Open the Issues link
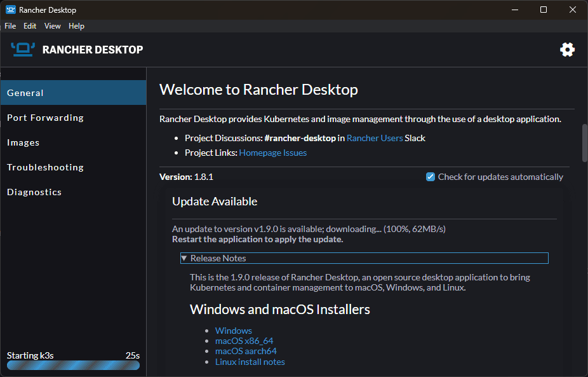588x377 pixels. 294,153
